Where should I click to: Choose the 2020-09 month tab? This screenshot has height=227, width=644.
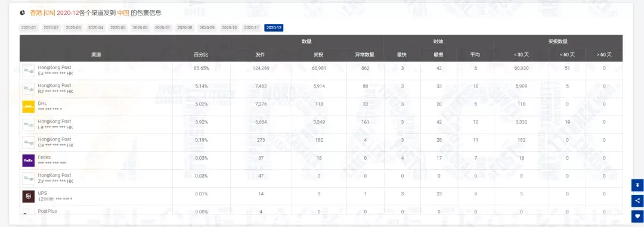tap(207, 28)
